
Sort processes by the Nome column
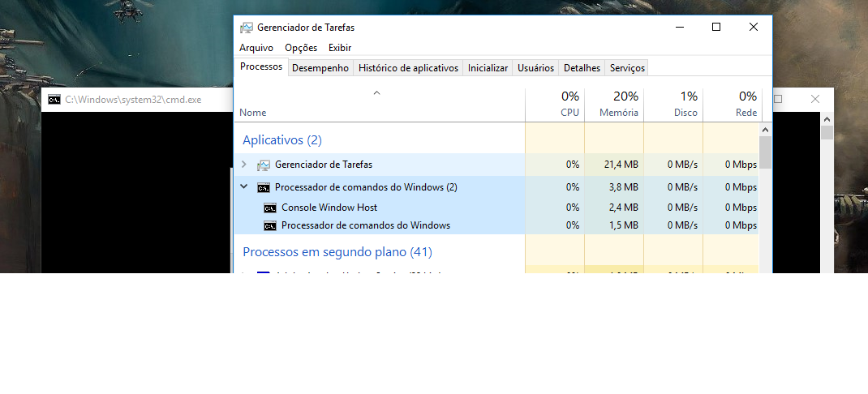click(253, 113)
